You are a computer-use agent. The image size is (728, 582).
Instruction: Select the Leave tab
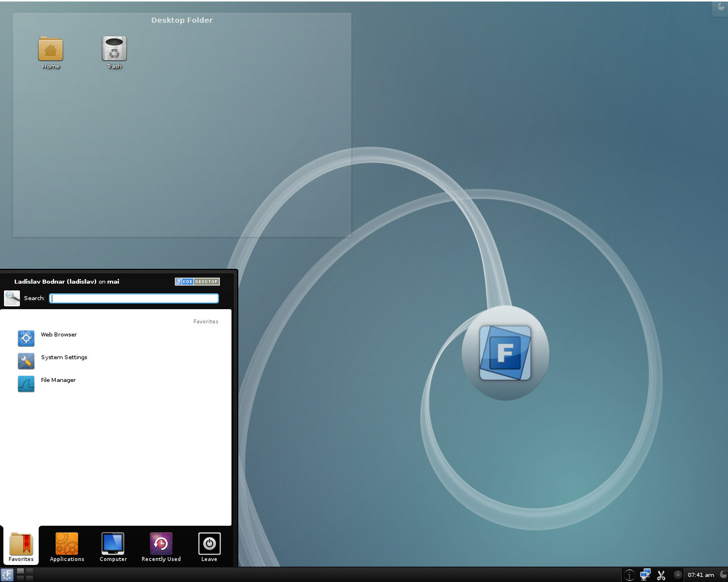click(209, 547)
